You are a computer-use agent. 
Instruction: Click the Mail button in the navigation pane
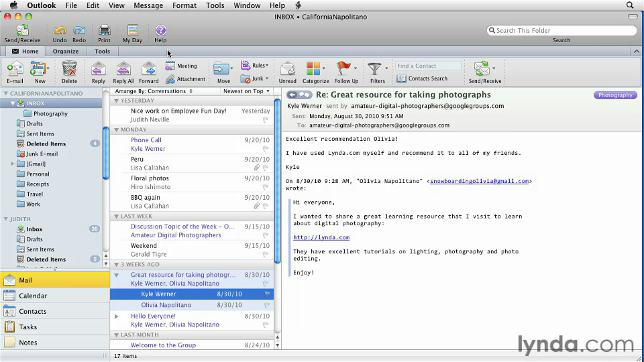pyautogui.click(x=55, y=280)
